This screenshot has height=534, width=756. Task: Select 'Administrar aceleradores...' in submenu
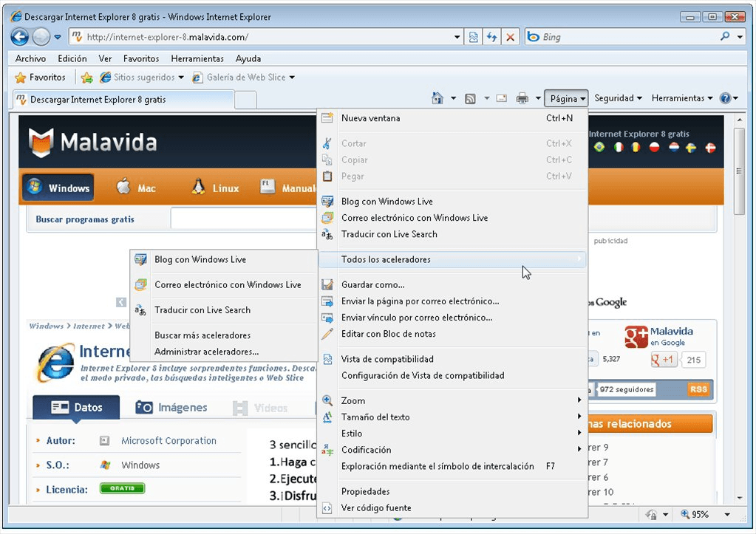(x=206, y=352)
